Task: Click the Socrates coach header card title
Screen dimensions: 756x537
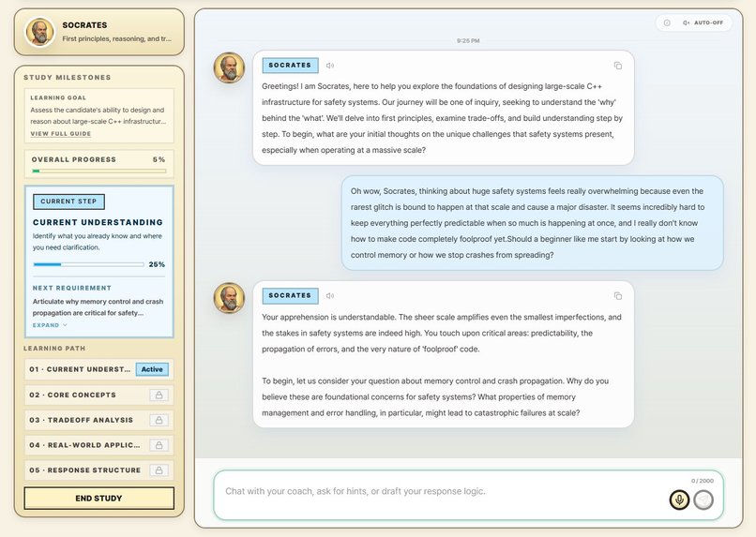Action: click(x=84, y=25)
